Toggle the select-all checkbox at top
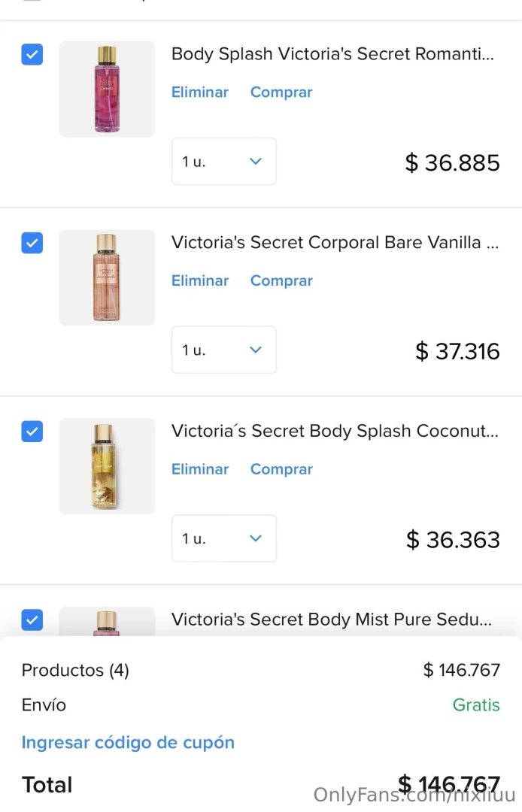 point(32,2)
